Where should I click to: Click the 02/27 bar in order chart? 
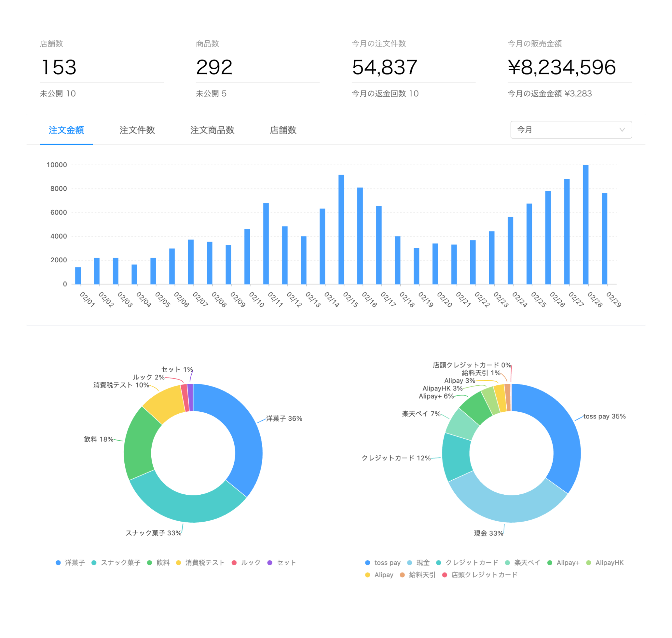click(x=567, y=232)
